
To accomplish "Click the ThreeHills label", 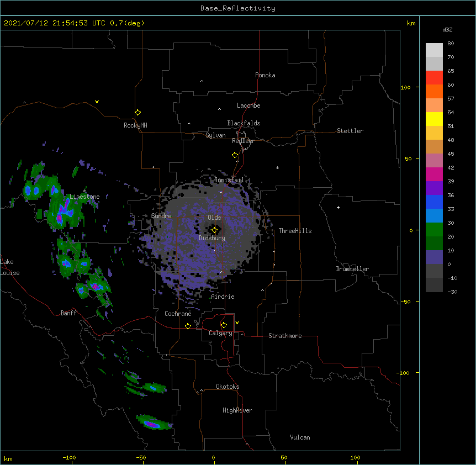I will coord(295,231).
